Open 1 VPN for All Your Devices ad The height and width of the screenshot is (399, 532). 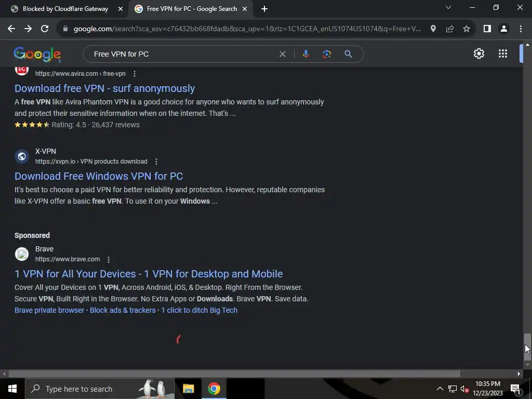(x=149, y=274)
